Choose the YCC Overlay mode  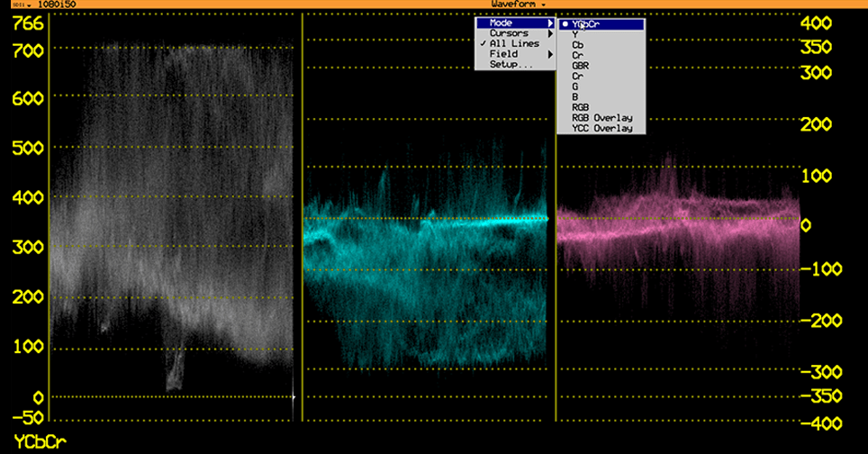click(601, 129)
